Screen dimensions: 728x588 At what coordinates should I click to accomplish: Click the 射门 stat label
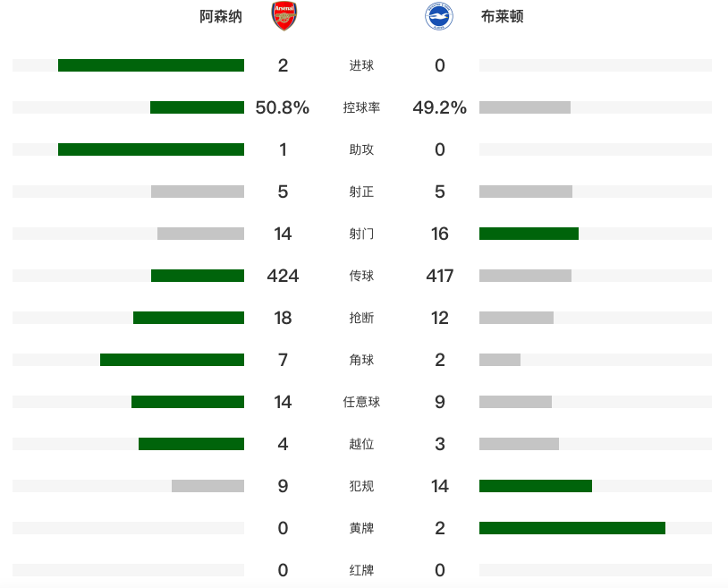(x=361, y=234)
